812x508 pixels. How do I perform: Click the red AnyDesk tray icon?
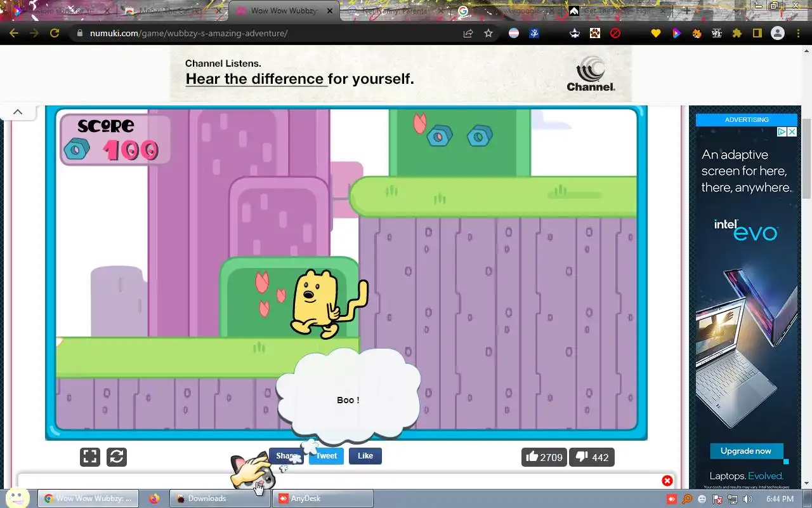click(672, 499)
